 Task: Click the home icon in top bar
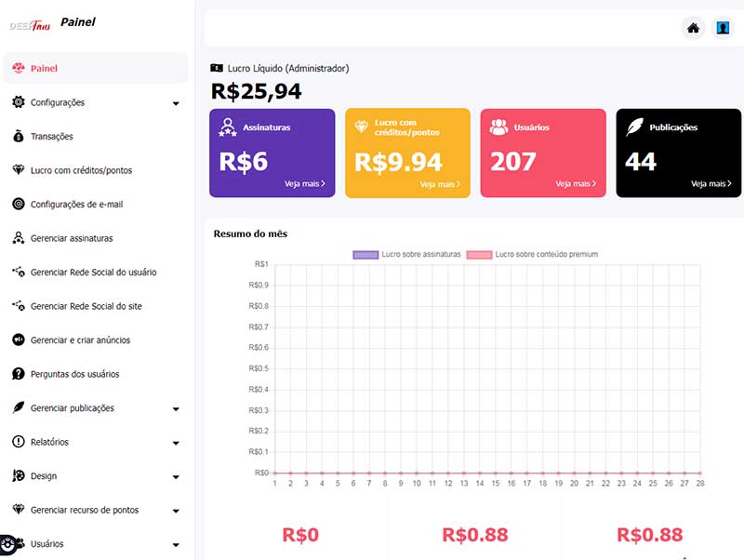(x=693, y=28)
